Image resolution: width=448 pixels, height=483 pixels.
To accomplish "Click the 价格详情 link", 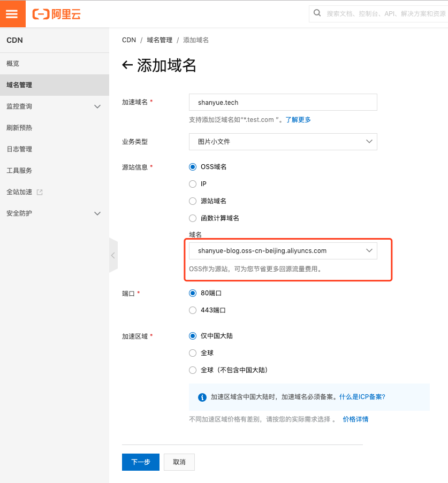I will 355,419.
